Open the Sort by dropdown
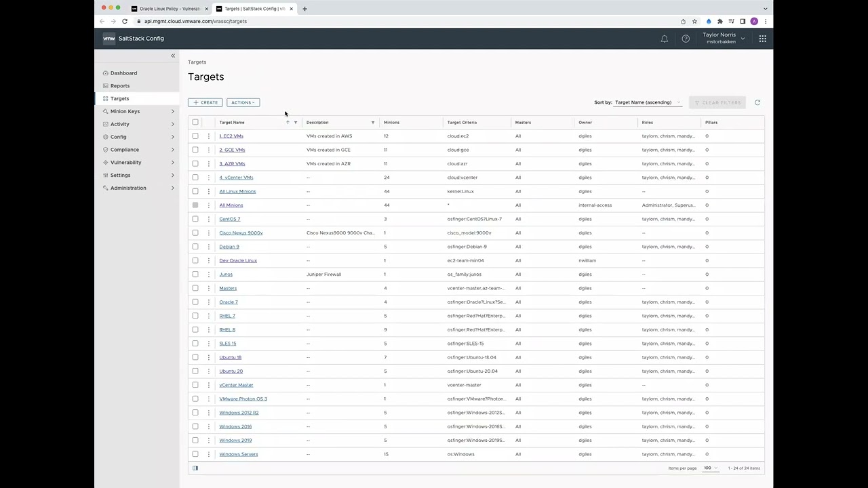Image resolution: width=868 pixels, height=488 pixels. tap(648, 102)
